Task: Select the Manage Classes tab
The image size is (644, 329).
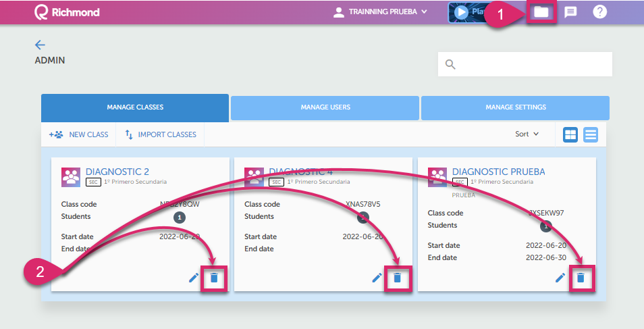Action: point(135,107)
